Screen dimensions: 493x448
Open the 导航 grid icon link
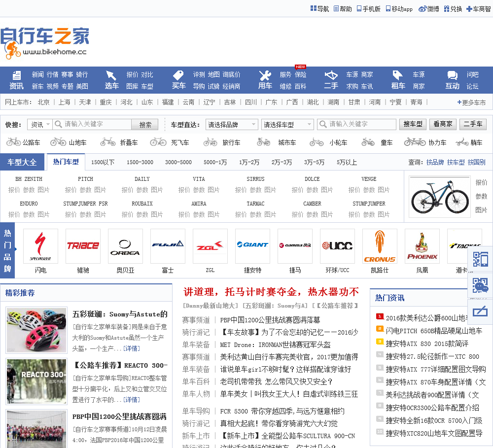tap(319, 9)
